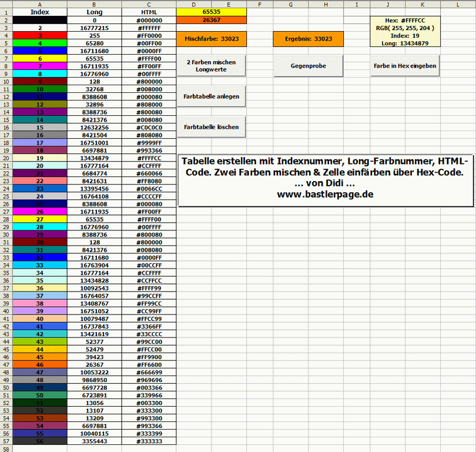Click the info box showing "RGB( 255, 255, 204 )"
This screenshot has height=452, width=476.
click(405, 32)
